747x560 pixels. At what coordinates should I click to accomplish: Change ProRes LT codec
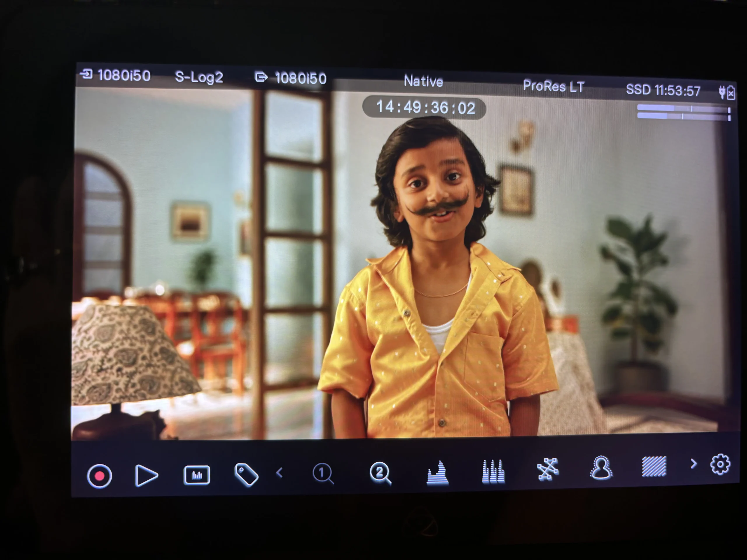click(553, 86)
